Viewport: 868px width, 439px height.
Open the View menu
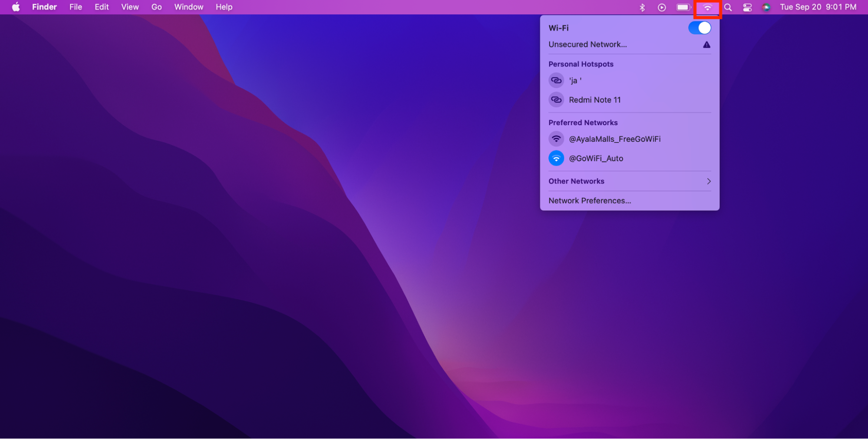[x=130, y=7]
